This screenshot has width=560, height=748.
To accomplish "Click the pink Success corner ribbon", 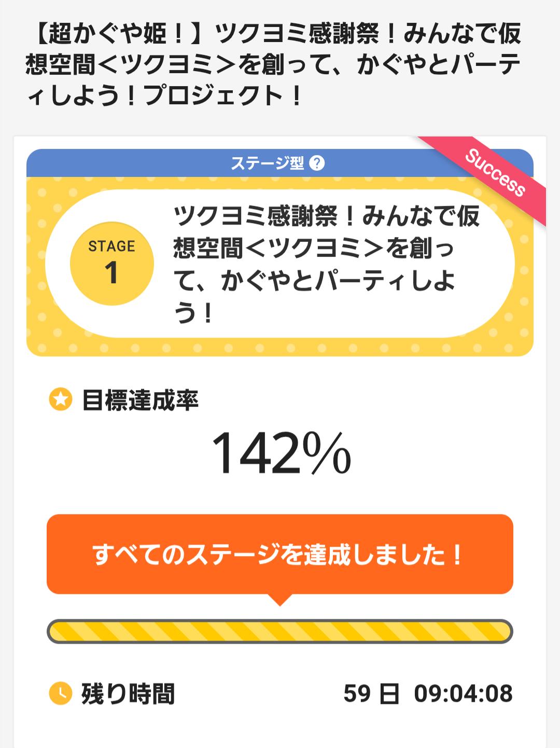I will click(495, 173).
